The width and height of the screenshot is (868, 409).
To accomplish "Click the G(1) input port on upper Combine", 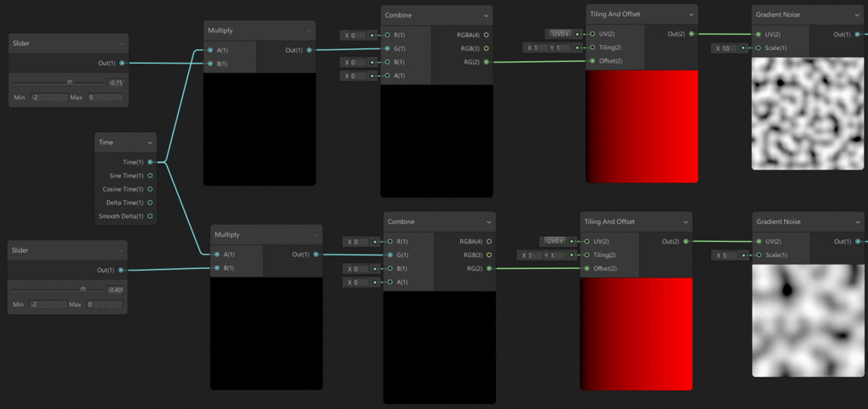I will click(387, 48).
